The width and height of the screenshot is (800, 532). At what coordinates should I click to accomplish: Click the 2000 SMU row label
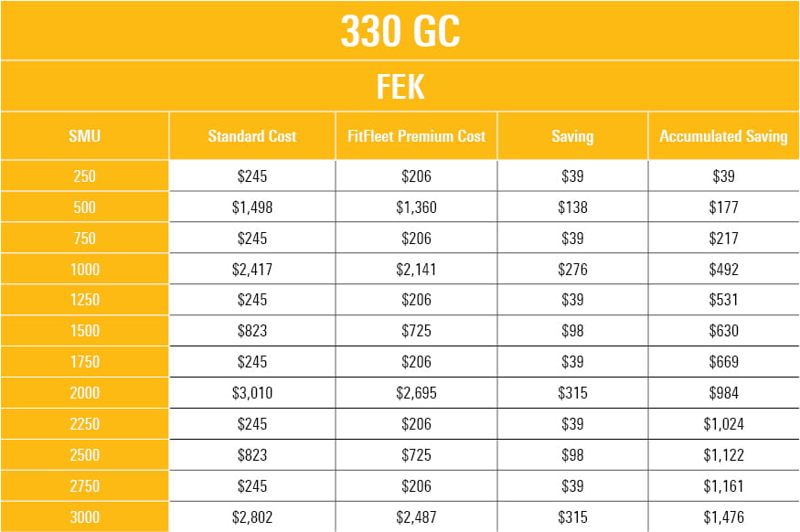pyautogui.click(x=85, y=393)
